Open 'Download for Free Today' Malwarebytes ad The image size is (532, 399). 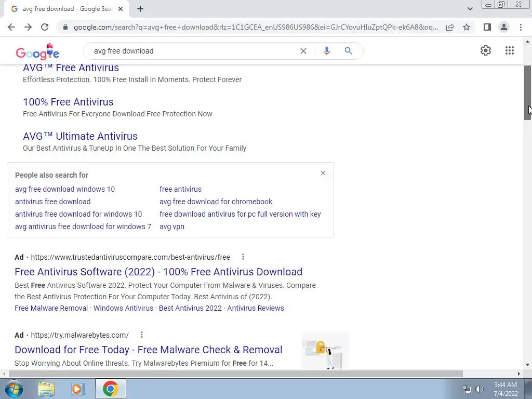click(x=148, y=350)
